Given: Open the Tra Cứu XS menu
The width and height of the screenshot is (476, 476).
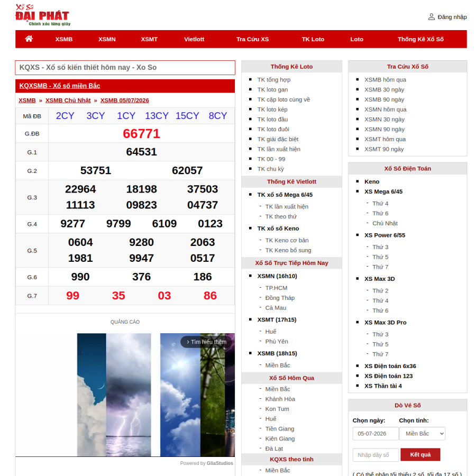Looking at the screenshot, I should point(253,39).
